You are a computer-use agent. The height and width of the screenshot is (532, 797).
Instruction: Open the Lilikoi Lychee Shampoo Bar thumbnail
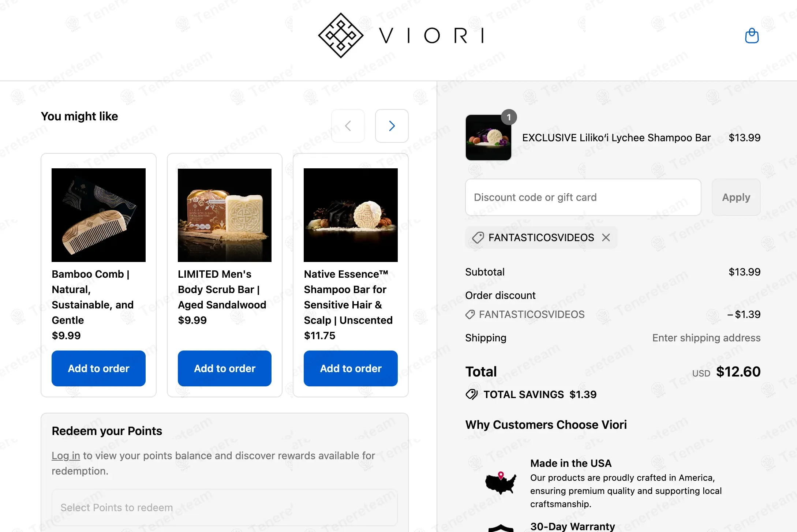[x=488, y=138]
